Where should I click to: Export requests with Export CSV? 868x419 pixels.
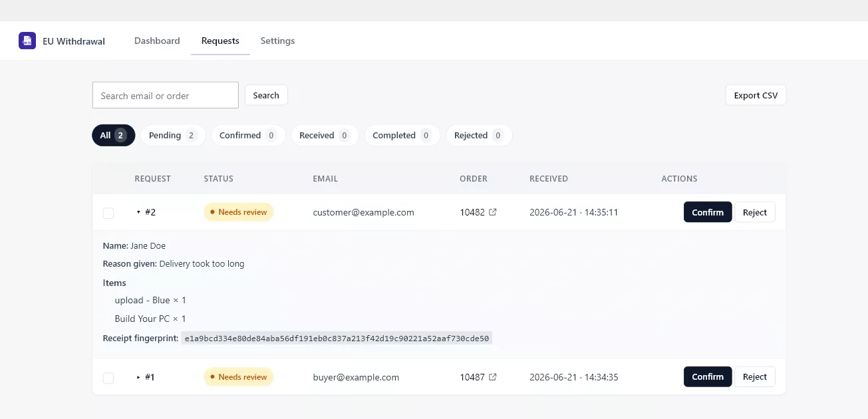[x=756, y=95]
